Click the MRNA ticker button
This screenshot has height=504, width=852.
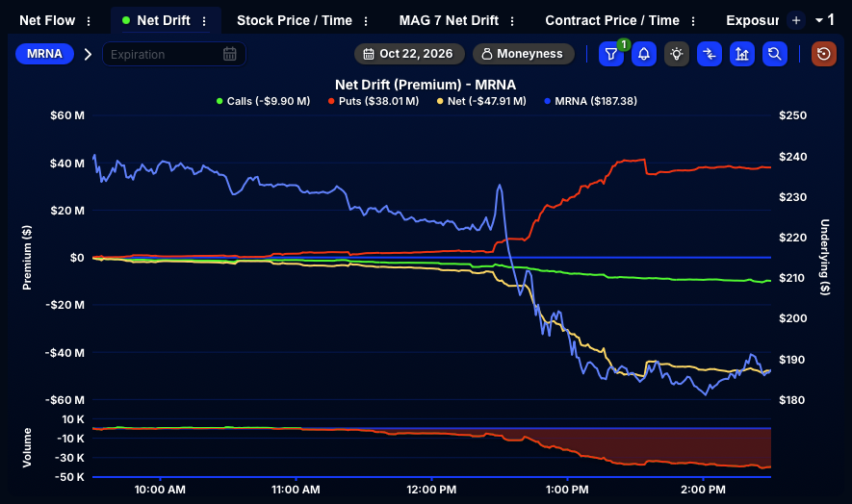pos(44,54)
